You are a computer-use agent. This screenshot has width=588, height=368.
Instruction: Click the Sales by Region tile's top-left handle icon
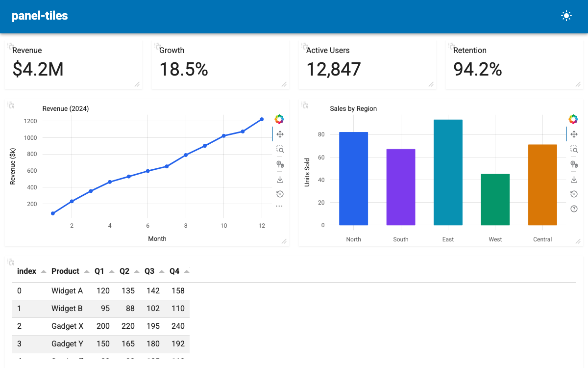click(305, 105)
